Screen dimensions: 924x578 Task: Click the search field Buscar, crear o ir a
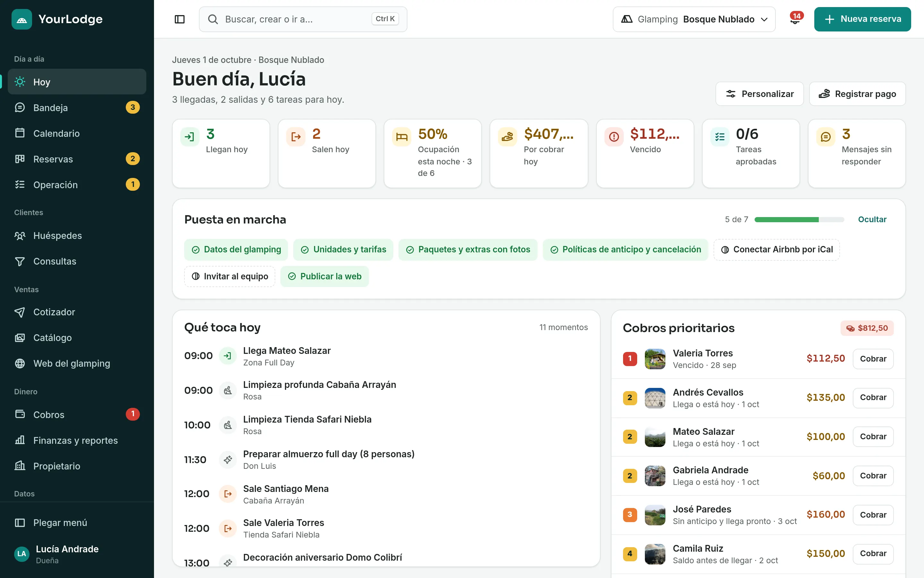303,19
